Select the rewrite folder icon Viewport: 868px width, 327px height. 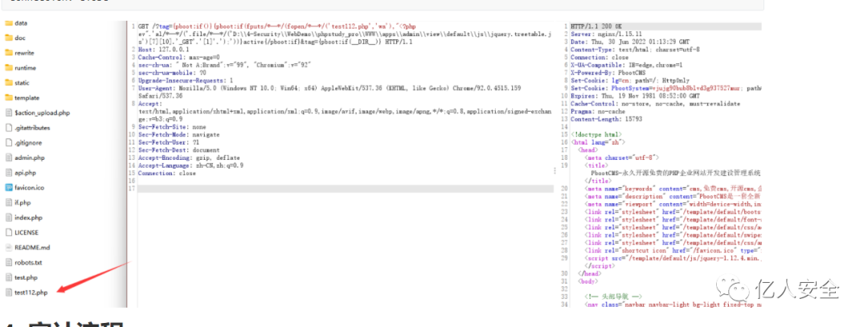pos(8,53)
